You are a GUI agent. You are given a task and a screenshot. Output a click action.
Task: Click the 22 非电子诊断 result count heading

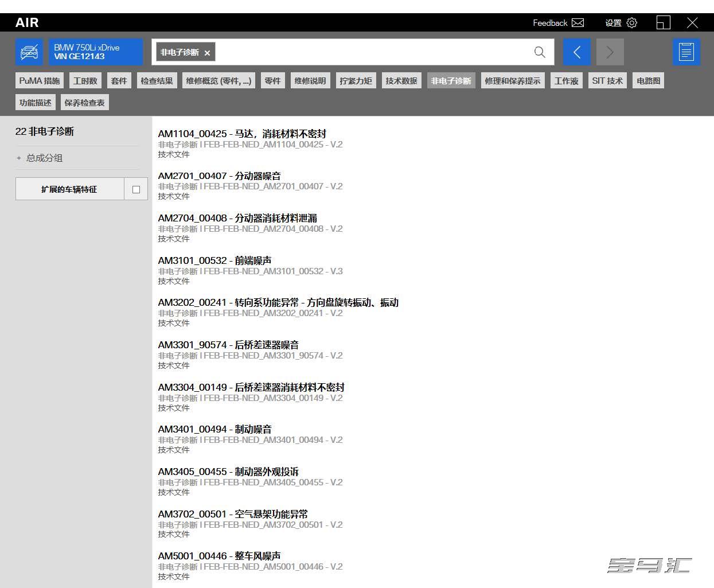pyautogui.click(x=45, y=131)
